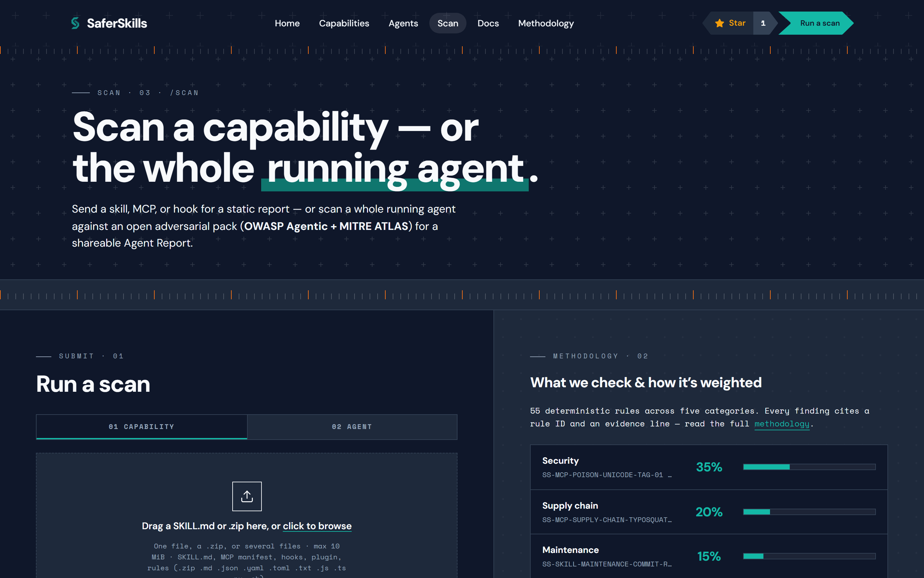Click the 'OWASP Agentic + MITRE ATLAS' bold text

(326, 226)
